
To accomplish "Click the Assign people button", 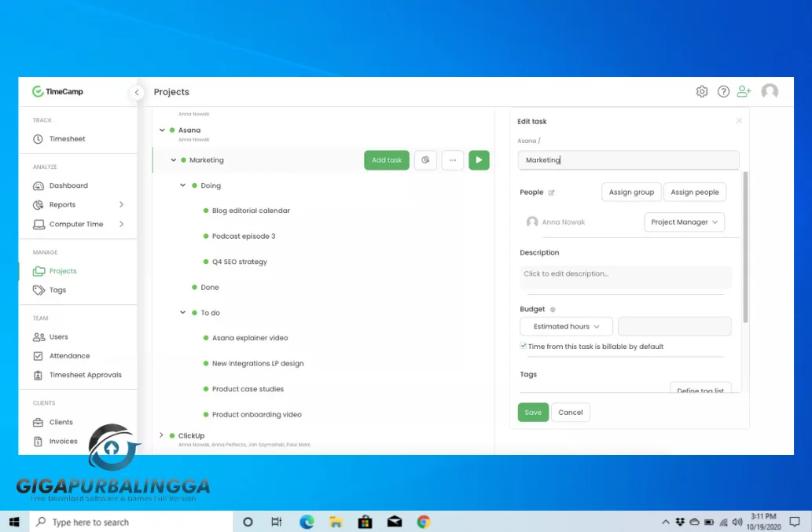I will (695, 192).
